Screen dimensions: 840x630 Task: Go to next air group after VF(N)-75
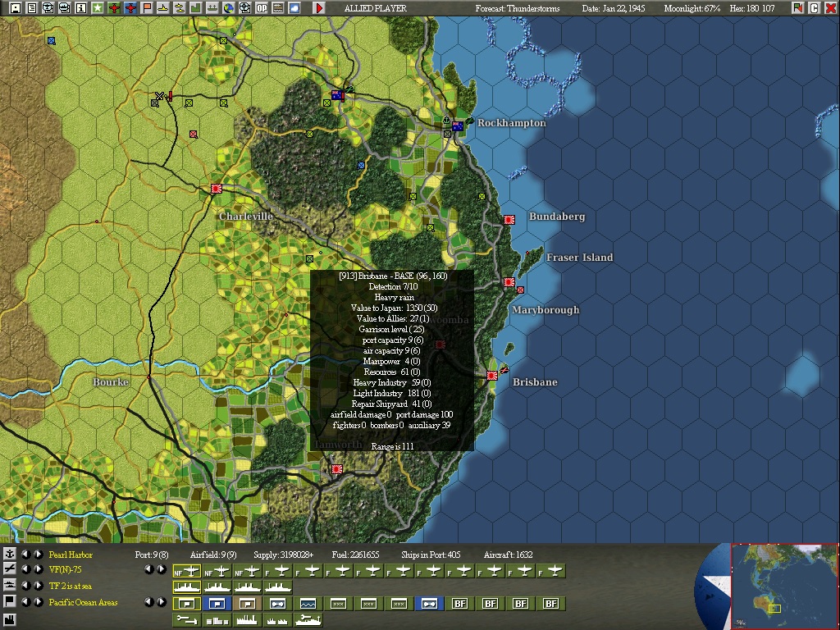39,569
